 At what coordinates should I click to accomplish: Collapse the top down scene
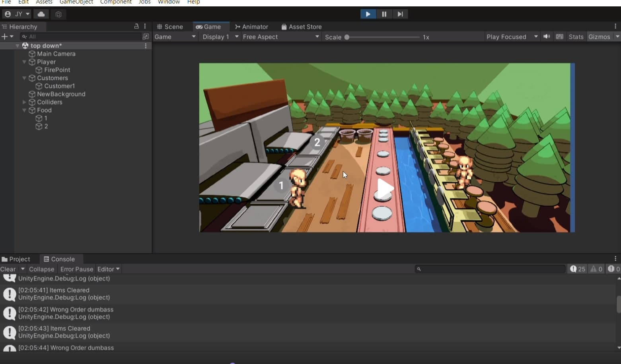18,46
